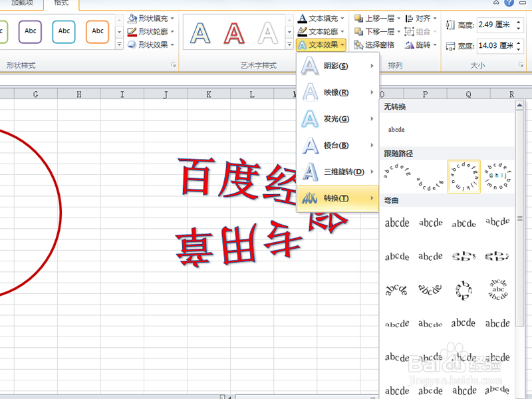Screen dimensions: 532x399
Task: Increase height with the spinner up arrow
Action: coord(519,22)
